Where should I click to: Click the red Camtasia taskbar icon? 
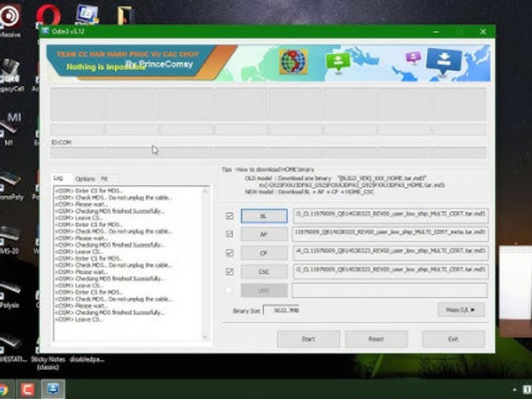[28, 389]
